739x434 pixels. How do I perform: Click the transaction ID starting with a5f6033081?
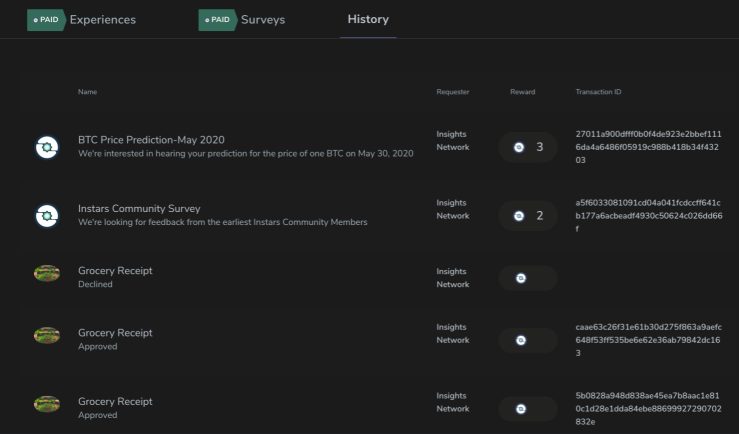(649, 216)
